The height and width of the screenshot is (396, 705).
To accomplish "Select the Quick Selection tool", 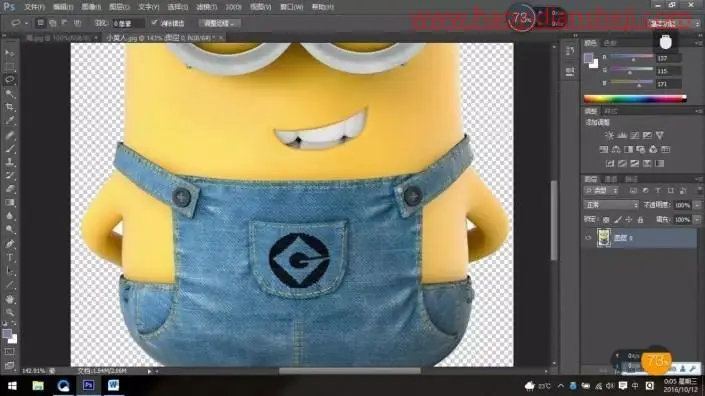I will (9, 93).
